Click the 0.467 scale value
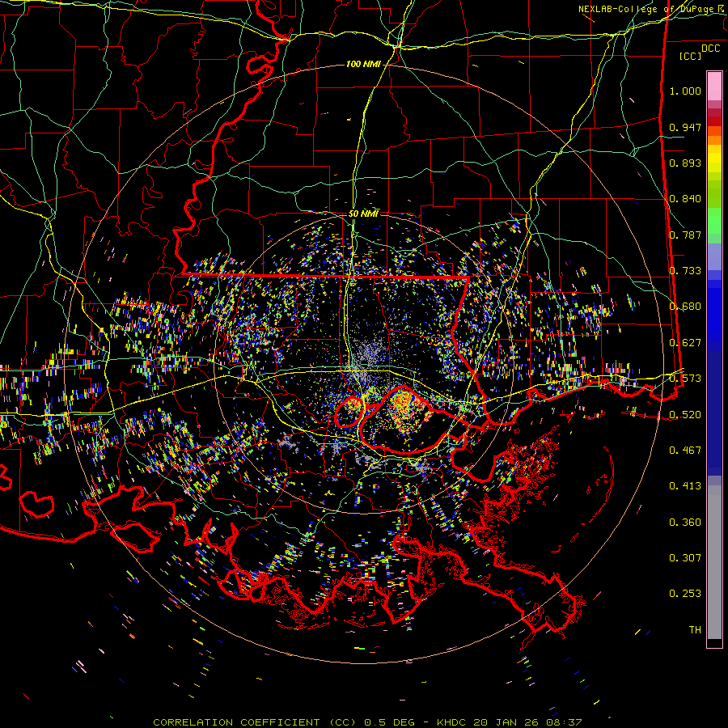Image resolution: width=728 pixels, height=728 pixels. tap(685, 451)
